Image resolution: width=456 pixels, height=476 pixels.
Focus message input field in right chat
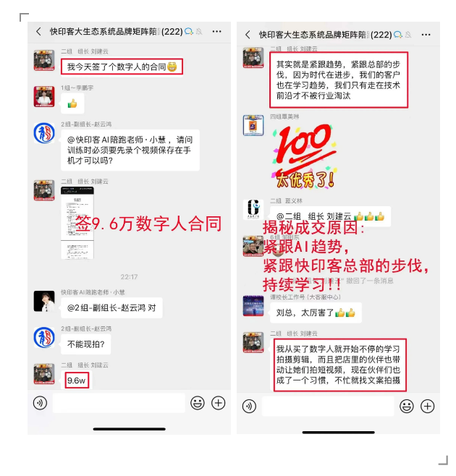point(328,406)
